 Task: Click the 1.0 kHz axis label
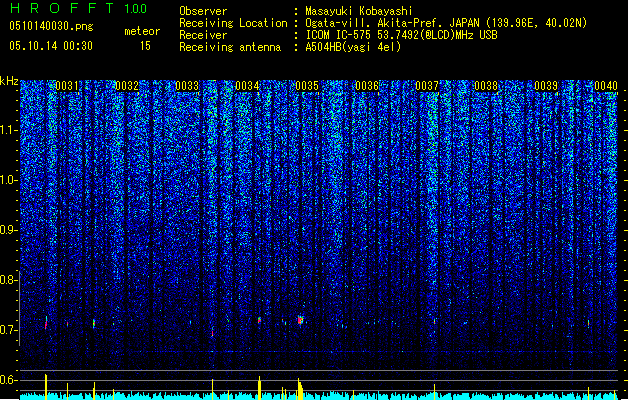(x=9, y=180)
